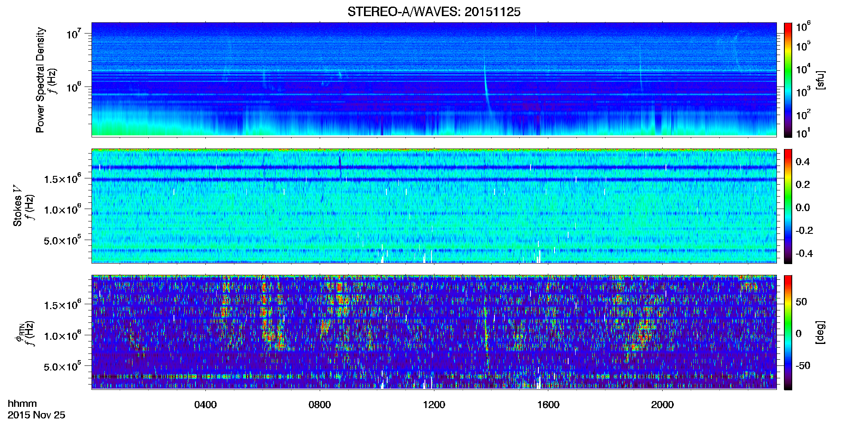Click the Stokes V spectrogram panel
Viewport: 868px width, 447px height.
(434, 206)
